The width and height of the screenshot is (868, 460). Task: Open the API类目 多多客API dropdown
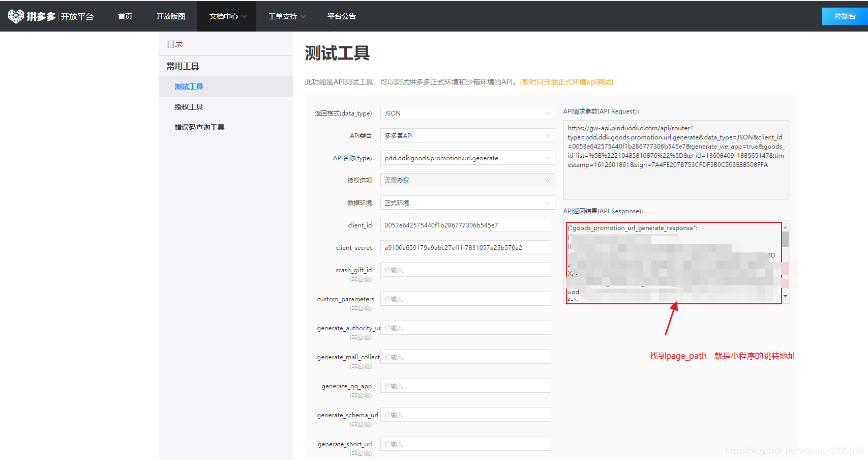(467, 135)
